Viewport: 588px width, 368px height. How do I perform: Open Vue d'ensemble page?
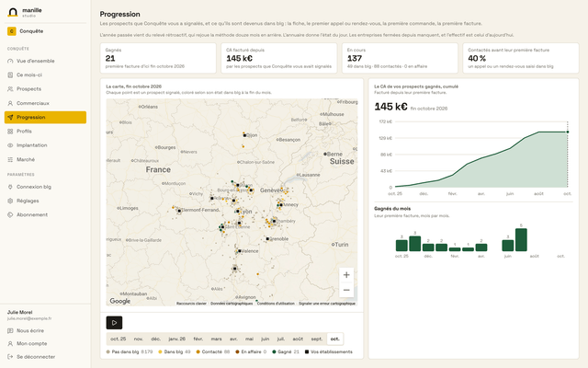tap(45, 61)
